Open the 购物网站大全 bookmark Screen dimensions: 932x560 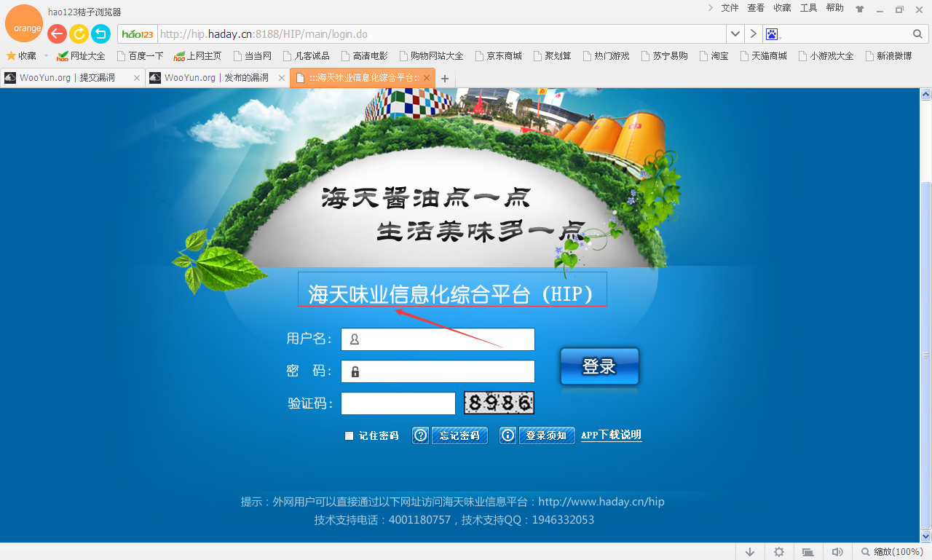coord(431,56)
